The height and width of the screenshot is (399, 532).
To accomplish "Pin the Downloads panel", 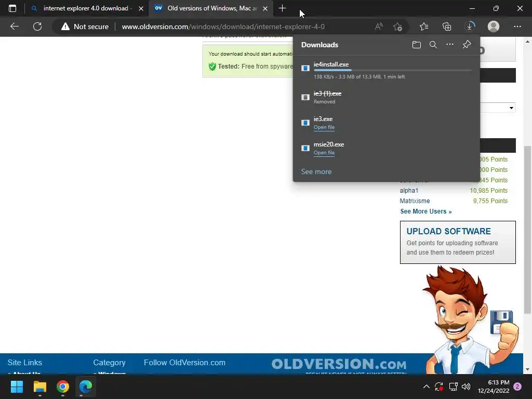I will coord(467,45).
